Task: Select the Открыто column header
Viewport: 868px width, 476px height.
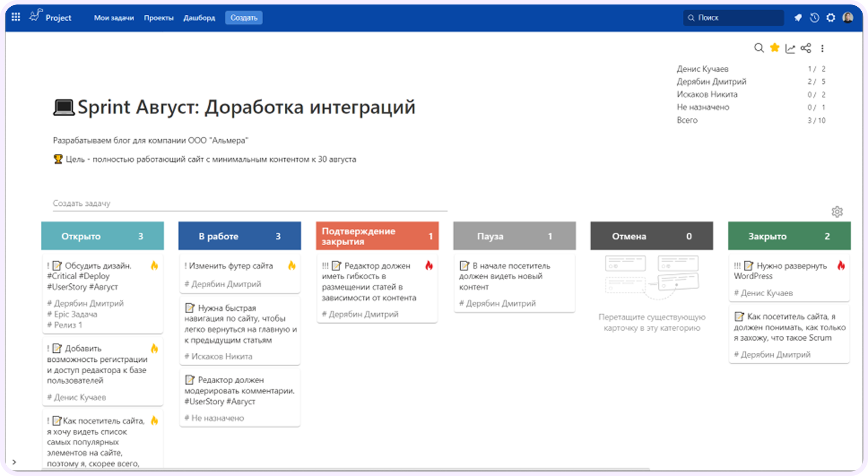Action: click(103, 236)
